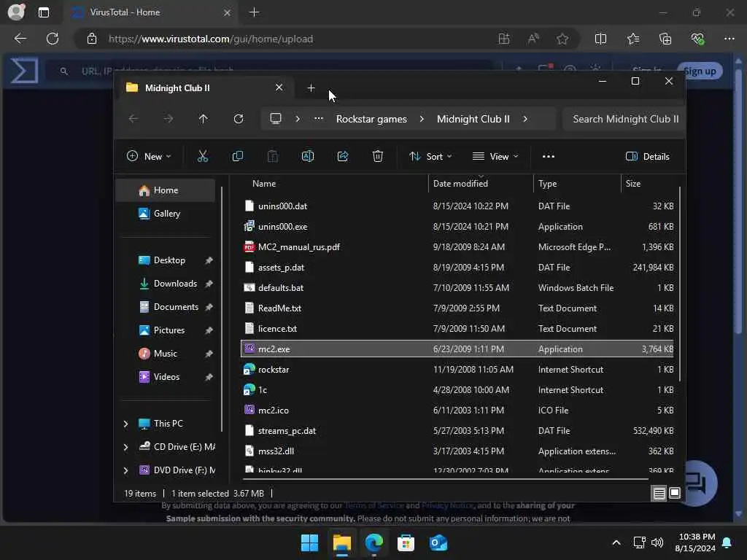Click chevron after Rockstar games breadcrumb

tap(422, 119)
